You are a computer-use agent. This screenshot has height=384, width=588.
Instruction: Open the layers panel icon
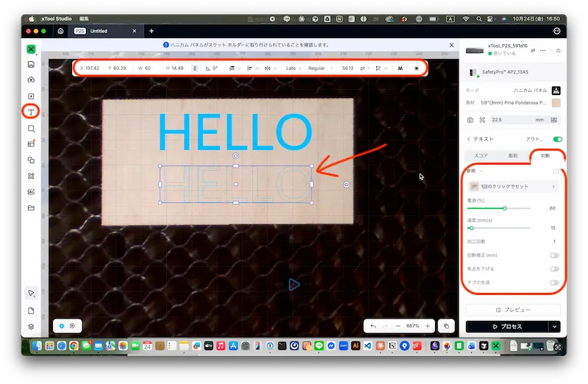point(31,326)
